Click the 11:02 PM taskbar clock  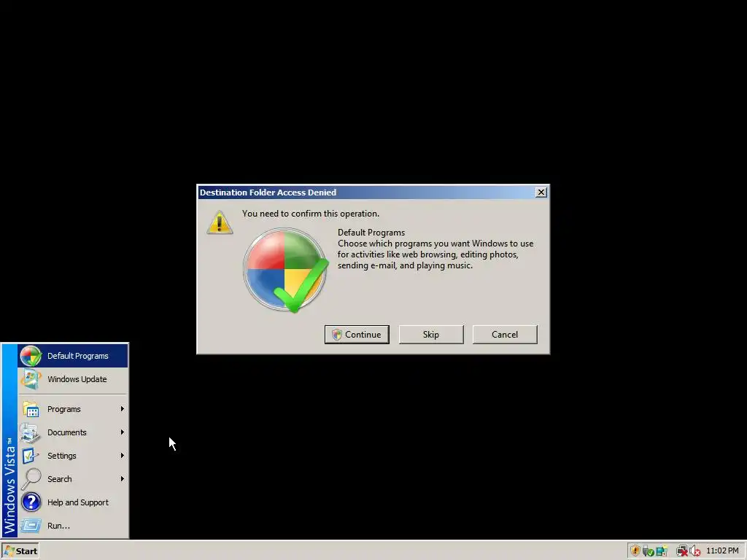click(x=722, y=551)
